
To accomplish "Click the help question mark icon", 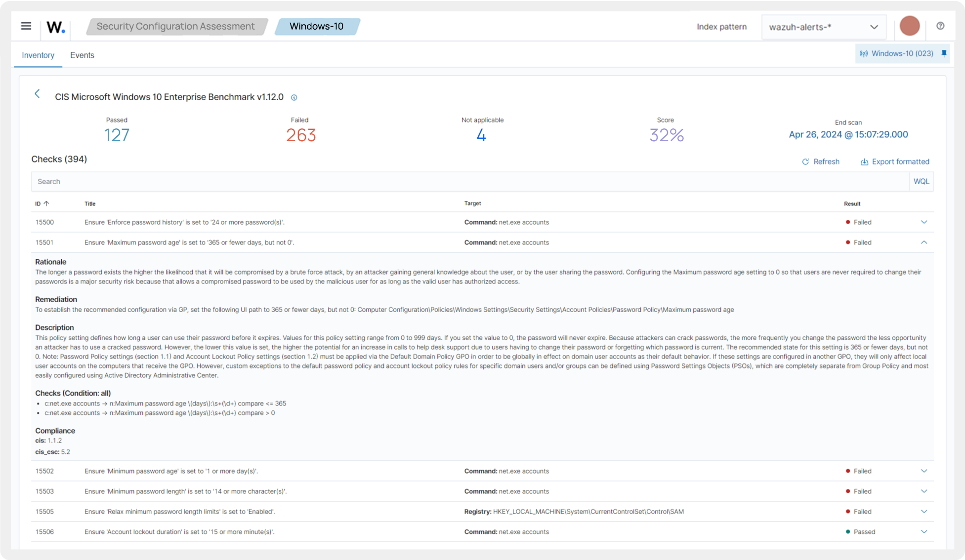I will (x=940, y=26).
